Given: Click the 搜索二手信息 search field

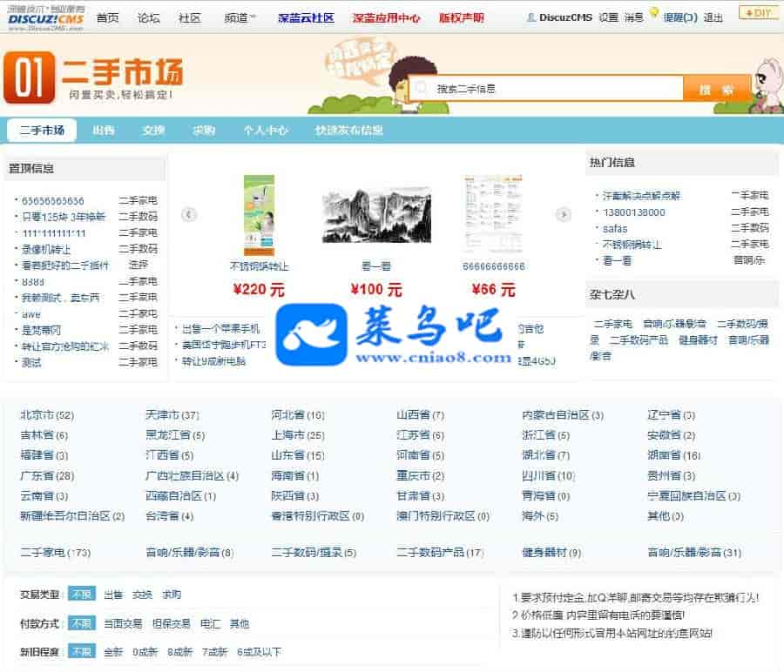Looking at the screenshot, I should pos(546,89).
